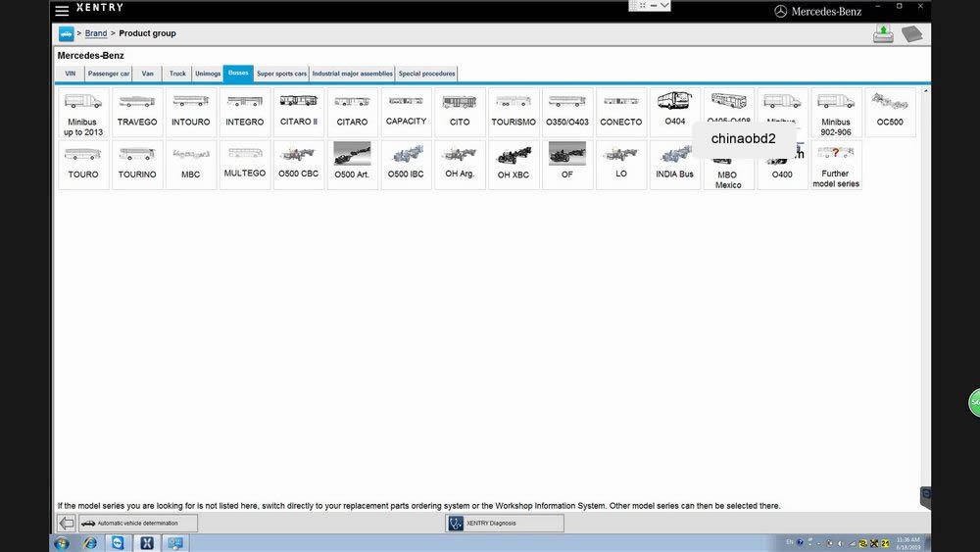
Task: Switch to the Passenger car tab
Action: pyautogui.click(x=109, y=74)
